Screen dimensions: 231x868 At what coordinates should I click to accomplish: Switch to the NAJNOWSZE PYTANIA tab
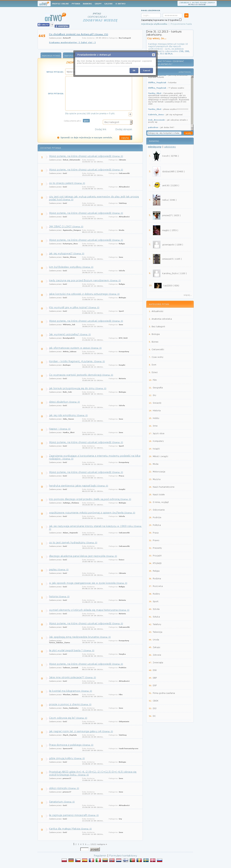click(x=51, y=56)
